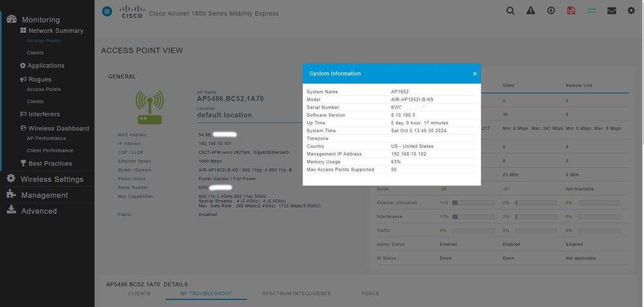
Task: Click the download circle icon
Action: click(x=551, y=11)
